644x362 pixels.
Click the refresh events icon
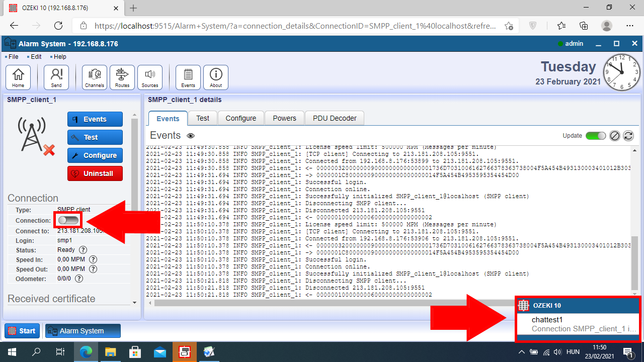628,136
